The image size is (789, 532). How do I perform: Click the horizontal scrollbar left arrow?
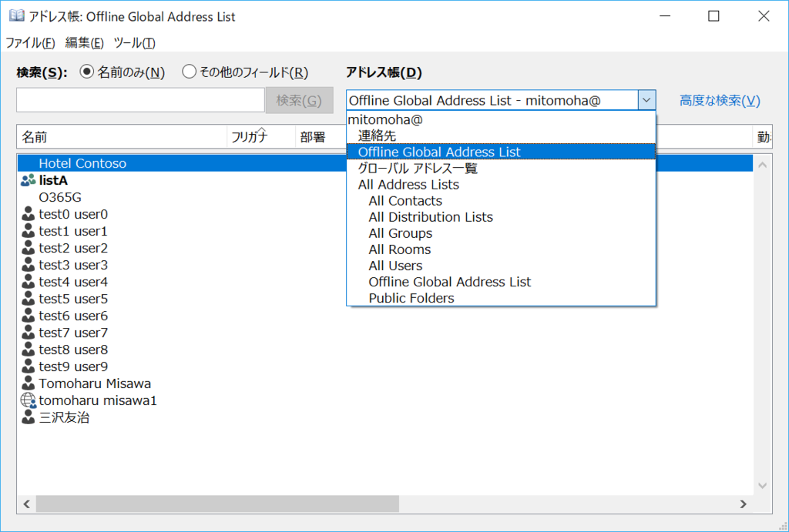pos(26,504)
